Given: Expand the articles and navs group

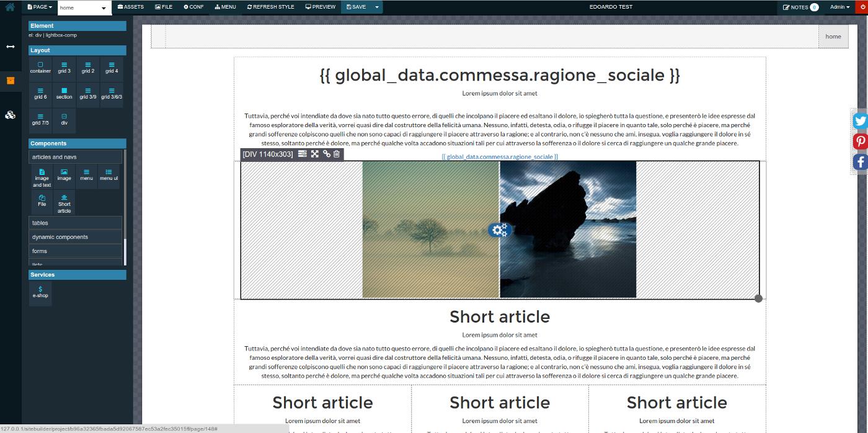Looking at the screenshot, I should (76, 157).
